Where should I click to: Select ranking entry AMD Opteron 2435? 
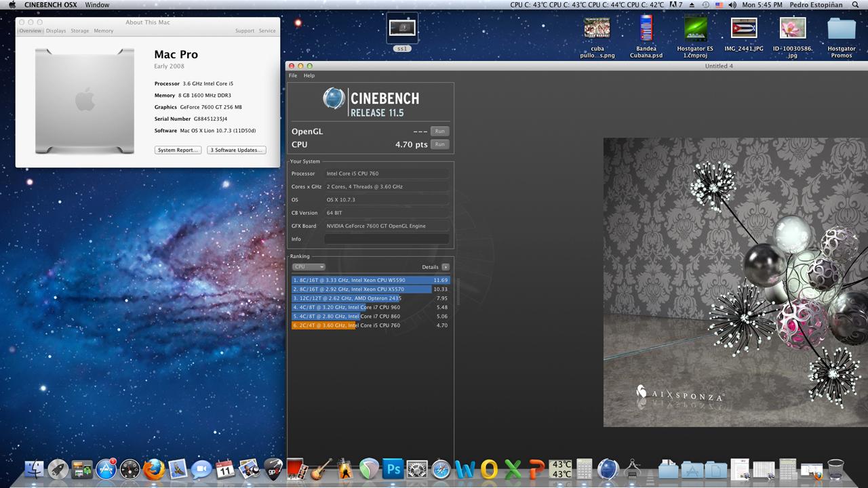pos(371,298)
